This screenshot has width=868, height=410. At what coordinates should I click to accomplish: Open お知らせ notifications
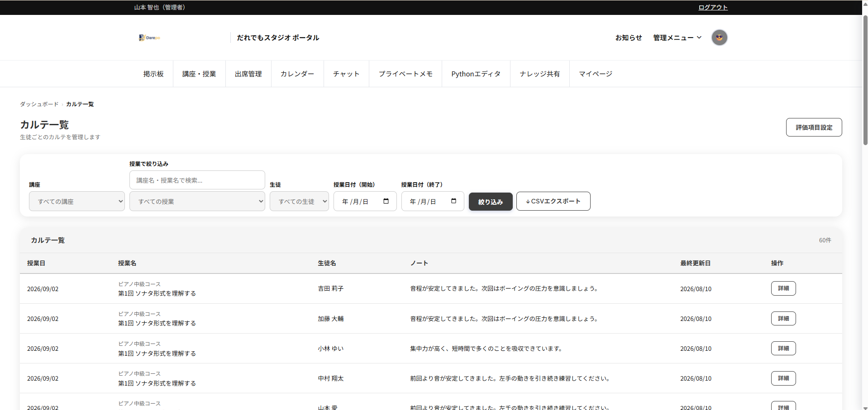(x=629, y=38)
